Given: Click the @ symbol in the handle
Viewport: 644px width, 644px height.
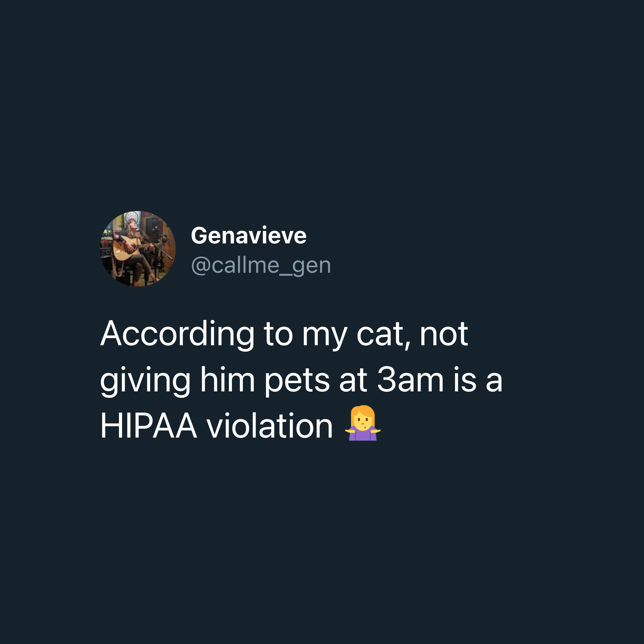Looking at the screenshot, I should pos(201,266).
